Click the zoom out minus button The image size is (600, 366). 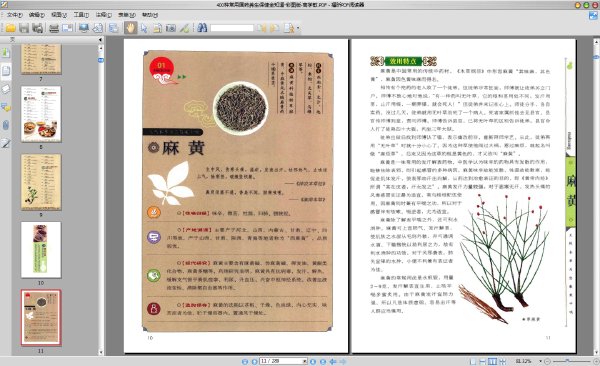pos(547,361)
